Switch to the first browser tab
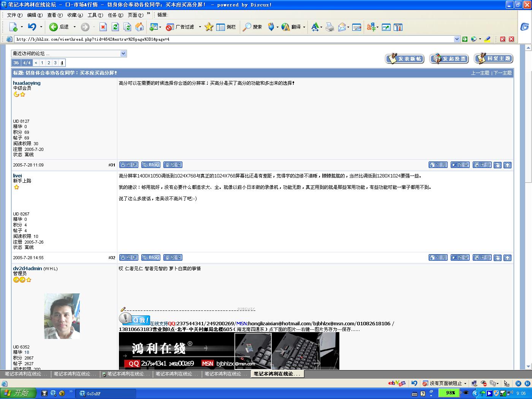This screenshot has height=399, width=532. [x=25, y=374]
